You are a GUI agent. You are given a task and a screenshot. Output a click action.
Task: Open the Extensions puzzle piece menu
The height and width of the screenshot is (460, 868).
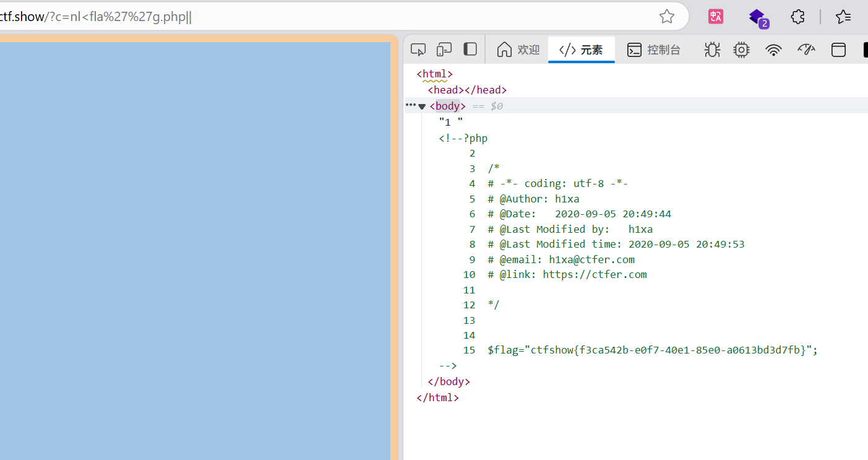pos(798,17)
